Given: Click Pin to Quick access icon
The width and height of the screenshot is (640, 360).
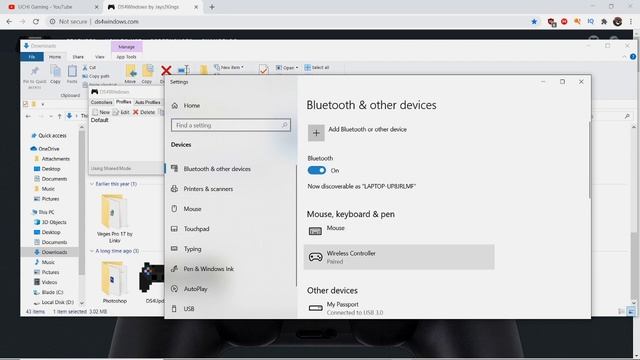Looking at the screenshot, I should click(x=35, y=72).
